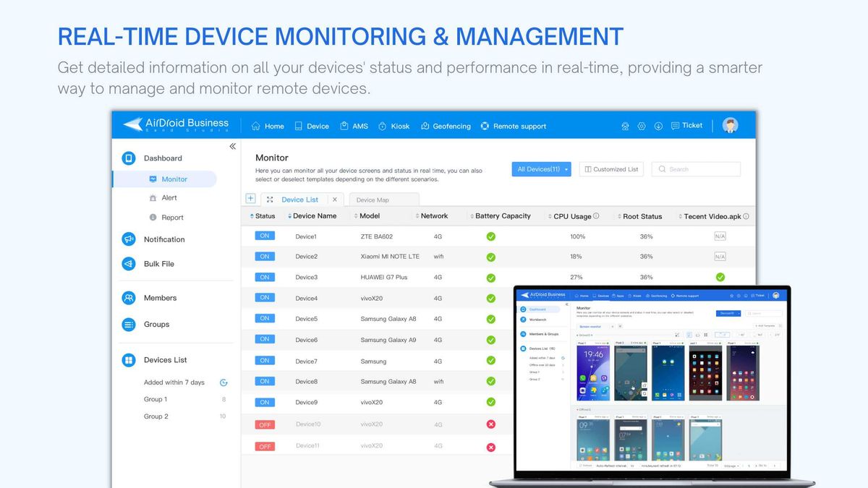This screenshot has width=868, height=488.
Task: Switch Device1 status from ON to off
Action: tap(265, 235)
